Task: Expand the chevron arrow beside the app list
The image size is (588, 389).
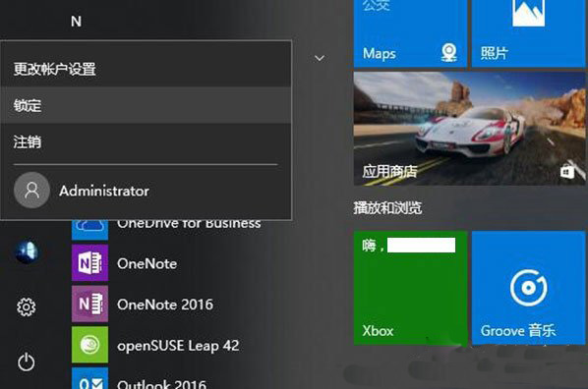Action: click(320, 58)
